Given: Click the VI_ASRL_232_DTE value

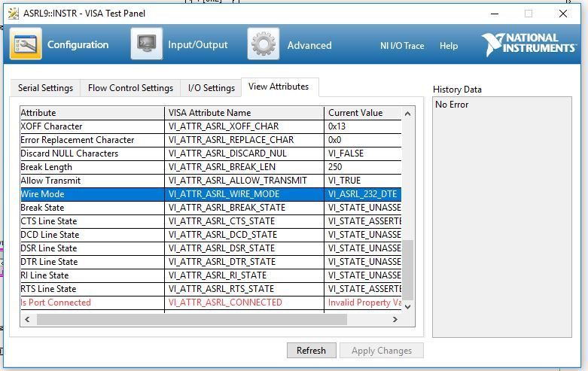Looking at the screenshot, I should 363,194.
